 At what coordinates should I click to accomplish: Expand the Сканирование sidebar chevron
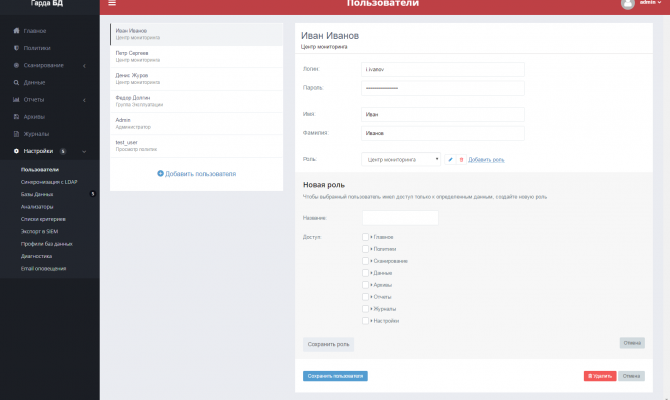84,65
